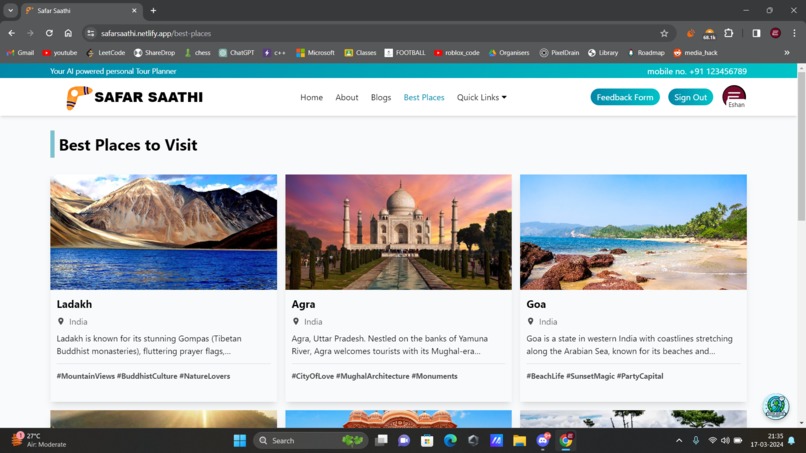
Task: Open Eshan user profile avatar
Action: (x=734, y=97)
